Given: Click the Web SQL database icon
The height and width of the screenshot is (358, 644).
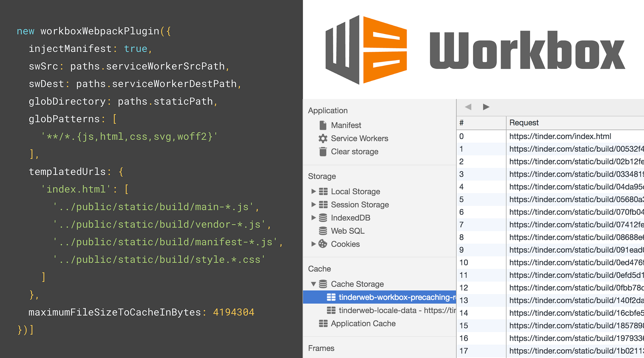Looking at the screenshot, I should click(x=323, y=231).
